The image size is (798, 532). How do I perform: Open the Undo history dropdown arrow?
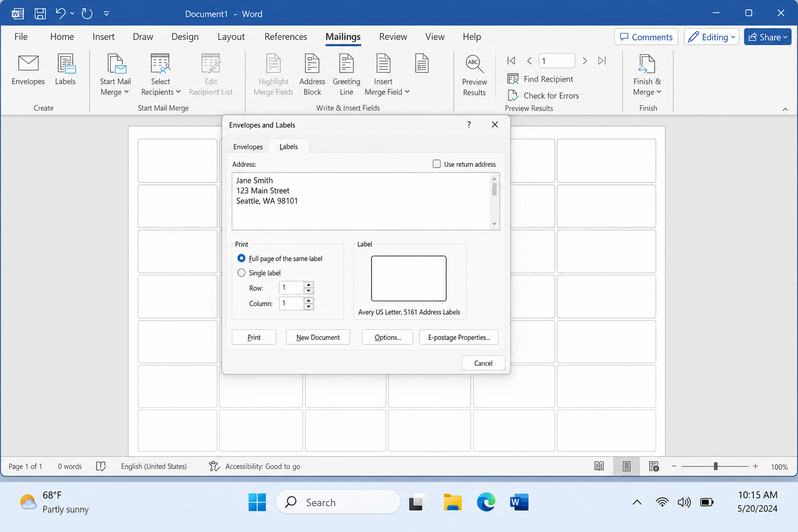[x=72, y=14]
